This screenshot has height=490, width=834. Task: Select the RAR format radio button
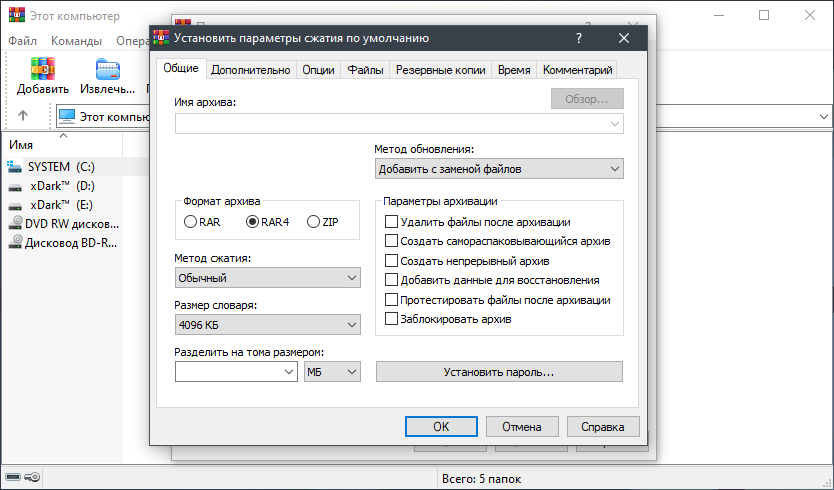[190, 222]
